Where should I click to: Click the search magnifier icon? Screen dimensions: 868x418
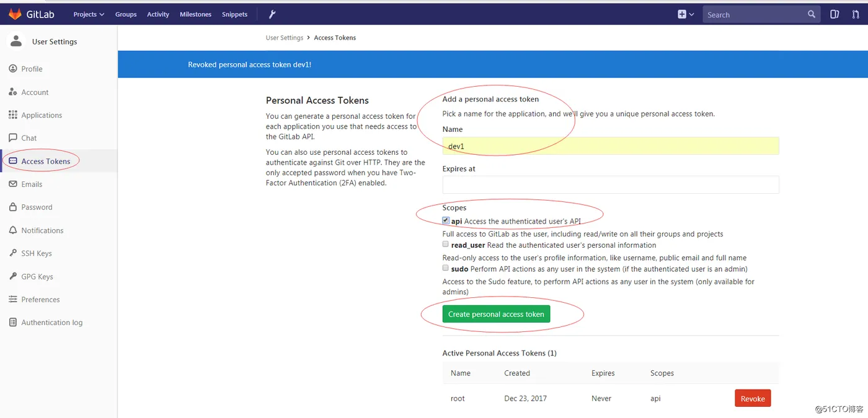[812, 14]
